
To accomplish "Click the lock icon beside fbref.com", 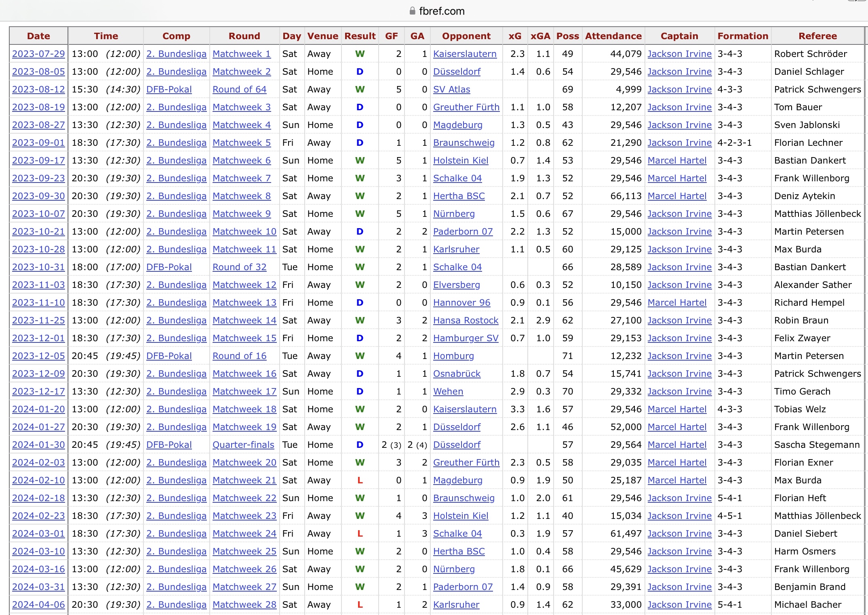I will [x=412, y=11].
